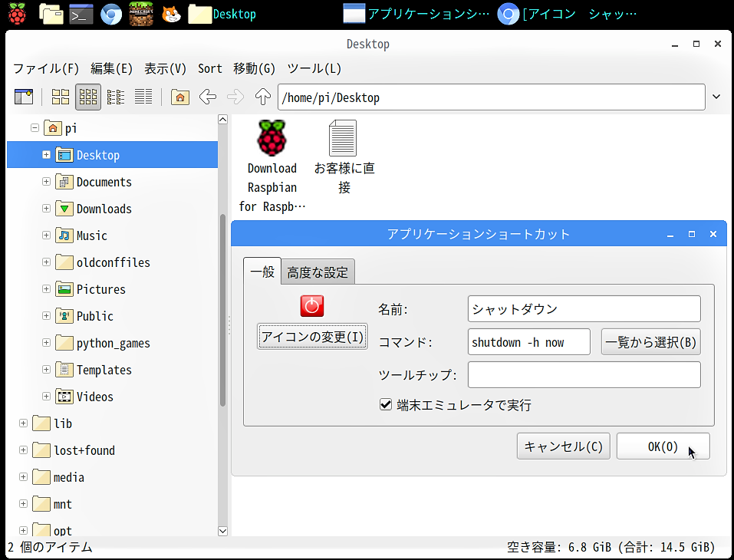
Task: Open the 表示(V) menu
Action: pyautogui.click(x=165, y=69)
